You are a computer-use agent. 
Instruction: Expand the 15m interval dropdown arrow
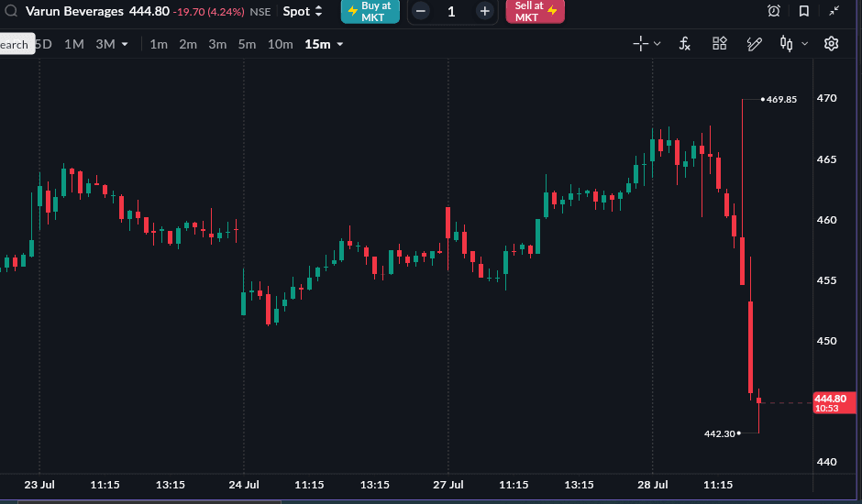(x=339, y=44)
